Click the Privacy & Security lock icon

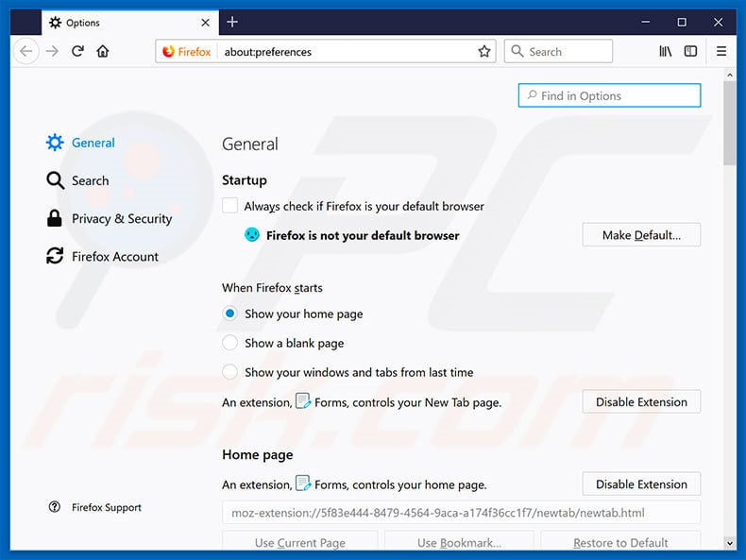pyautogui.click(x=54, y=218)
